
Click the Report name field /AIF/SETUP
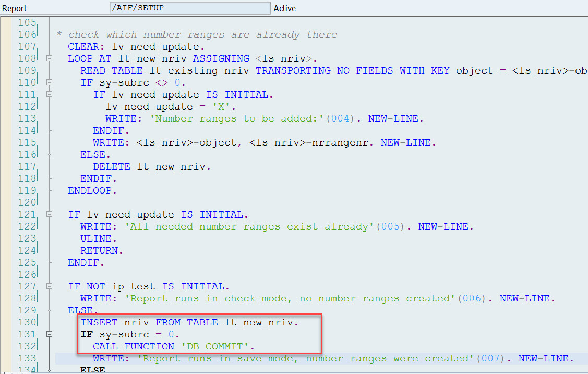(x=190, y=8)
